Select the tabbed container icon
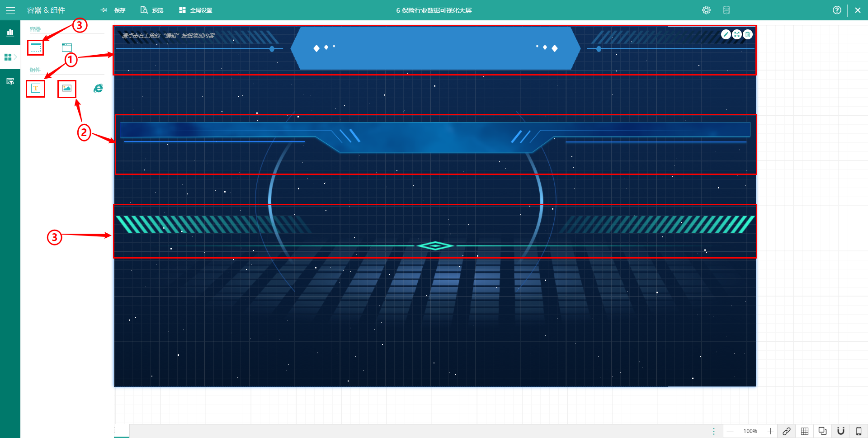Viewport: 868px width, 438px height. click(67, 47)
